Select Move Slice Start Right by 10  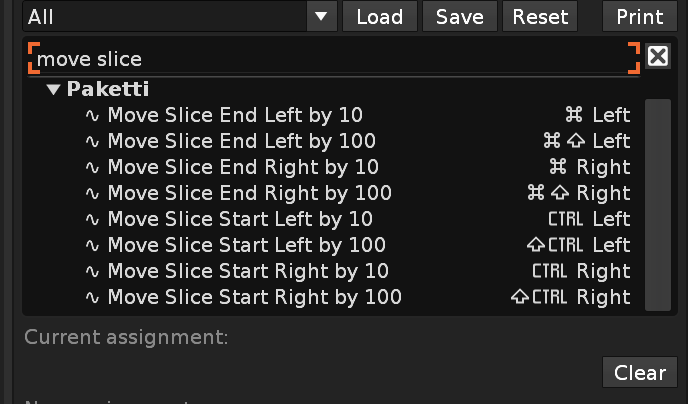tap(248, 271)
